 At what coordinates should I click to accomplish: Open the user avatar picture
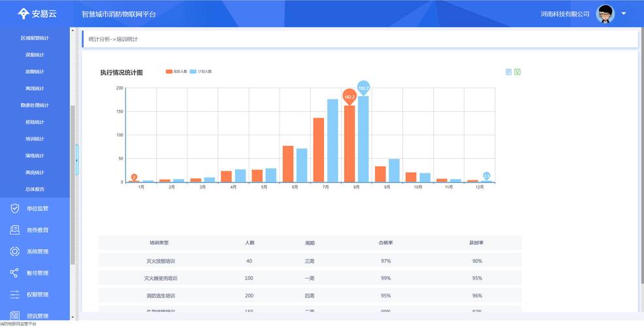pyautogui.click(x=605, y=14)
